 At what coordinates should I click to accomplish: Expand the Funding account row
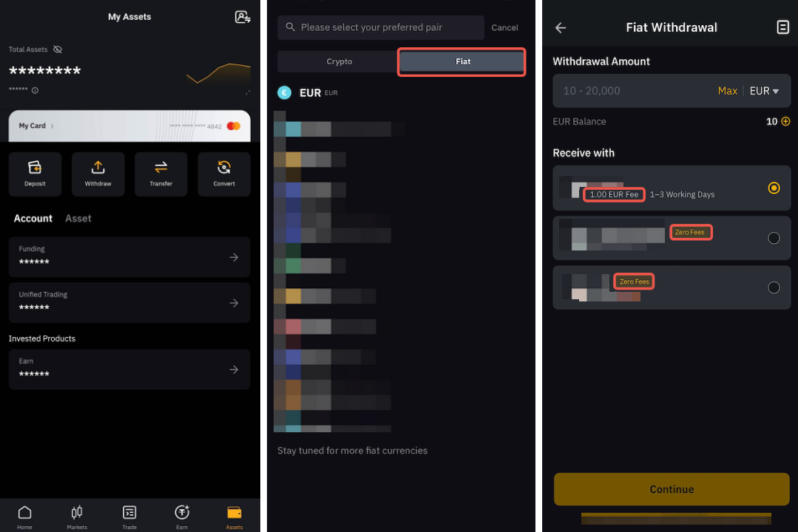click(129, 257)
